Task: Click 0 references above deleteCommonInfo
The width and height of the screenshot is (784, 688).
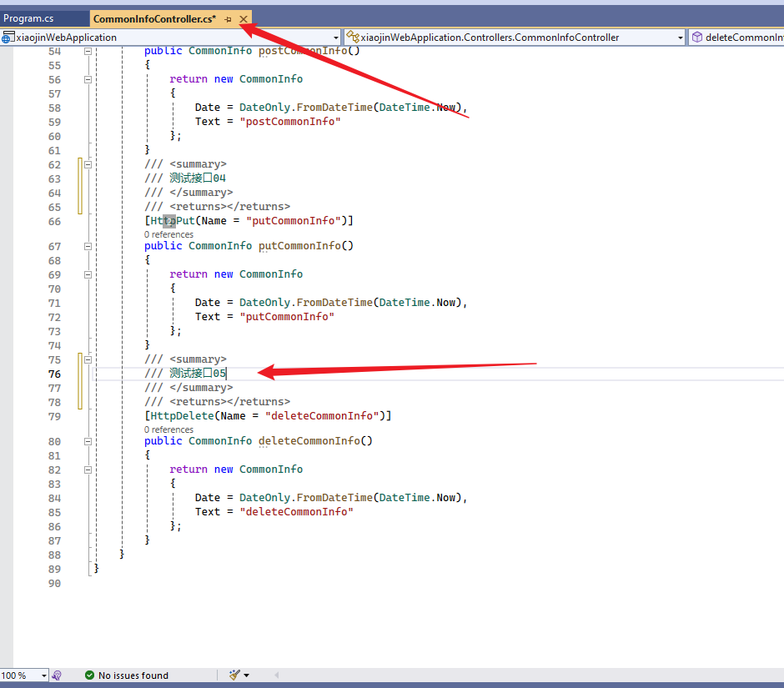Action: point(168,429)
